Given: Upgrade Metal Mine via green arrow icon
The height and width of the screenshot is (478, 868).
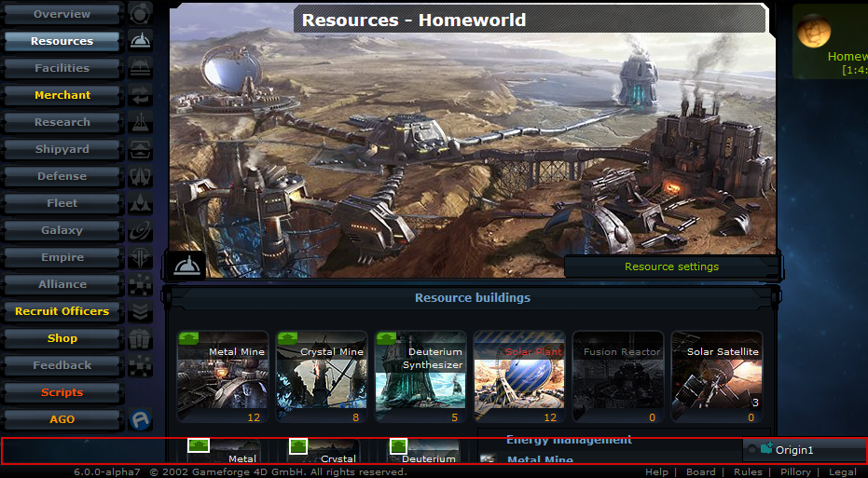Looking at the screenshot, I should coord(188,338).
